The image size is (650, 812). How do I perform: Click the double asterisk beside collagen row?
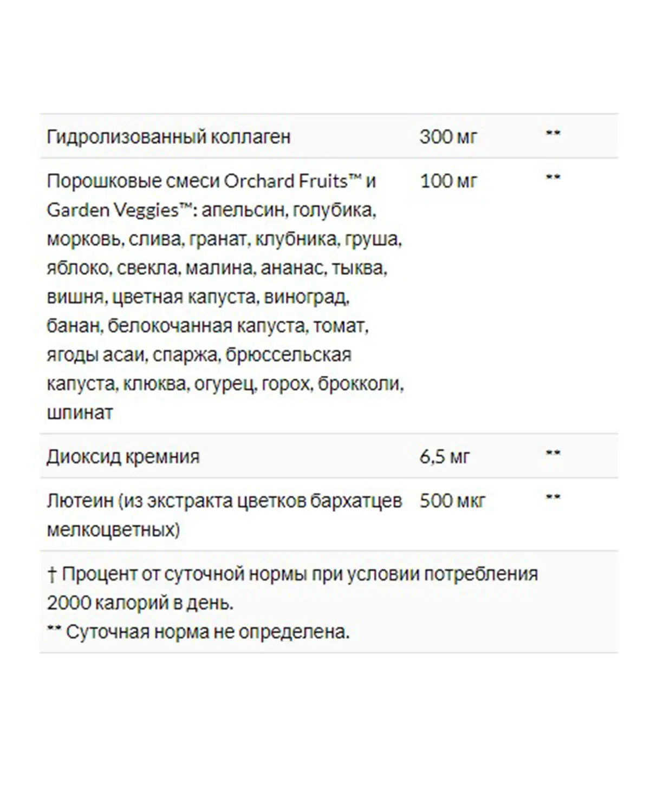(552, 133)
